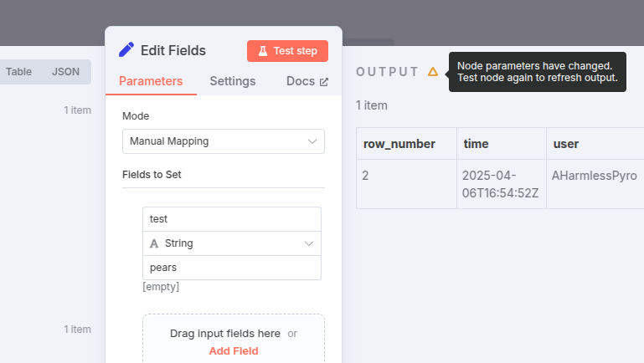Run the node with Test step button
Screen dimensions: 644x363
pyautogui.click(x=287, y=51)
